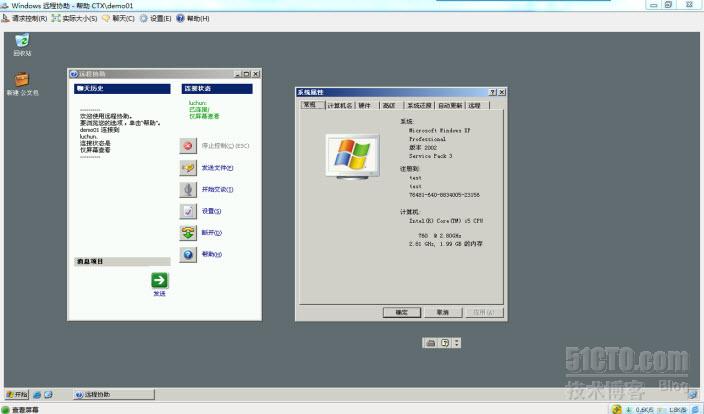The image size is (704, 414).
Task: Click the 请求控制(R) toolbar item
Action: tap(25, 18)
